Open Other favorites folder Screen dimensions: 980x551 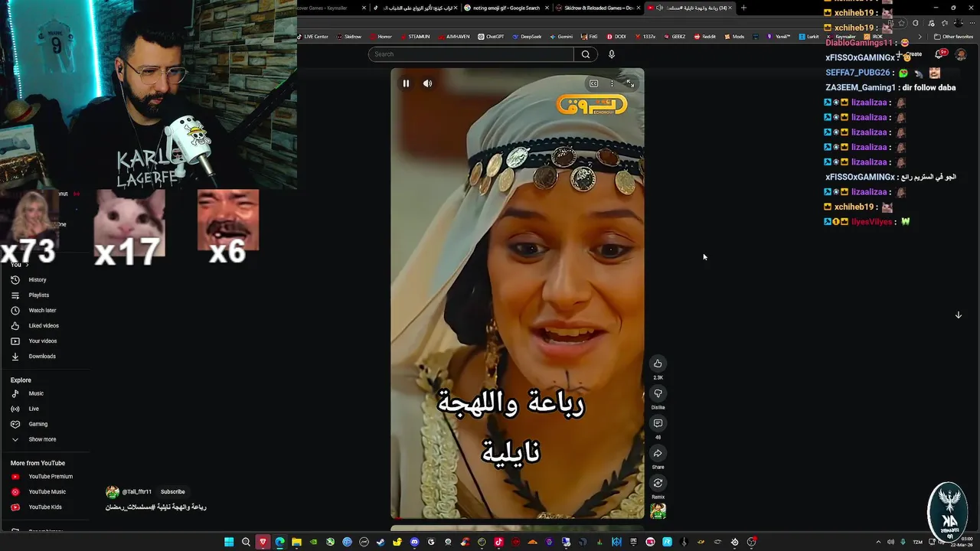pos(953,37)
